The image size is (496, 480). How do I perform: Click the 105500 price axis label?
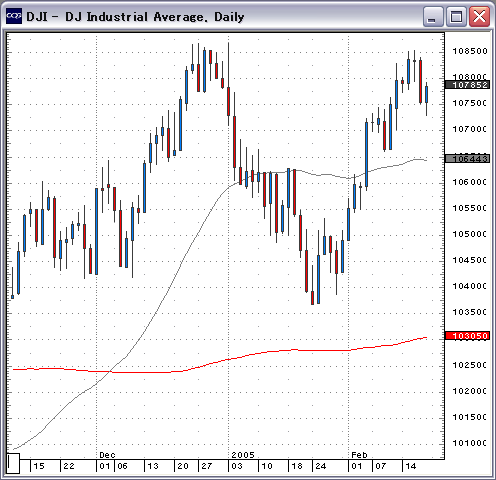coord(469,208)
